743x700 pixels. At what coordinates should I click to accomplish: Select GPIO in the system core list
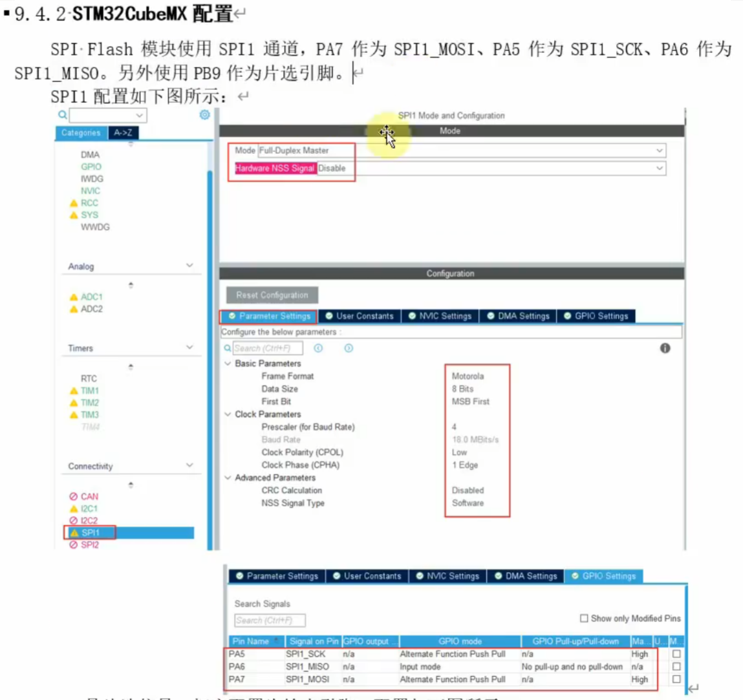click(x=91, y=167)
